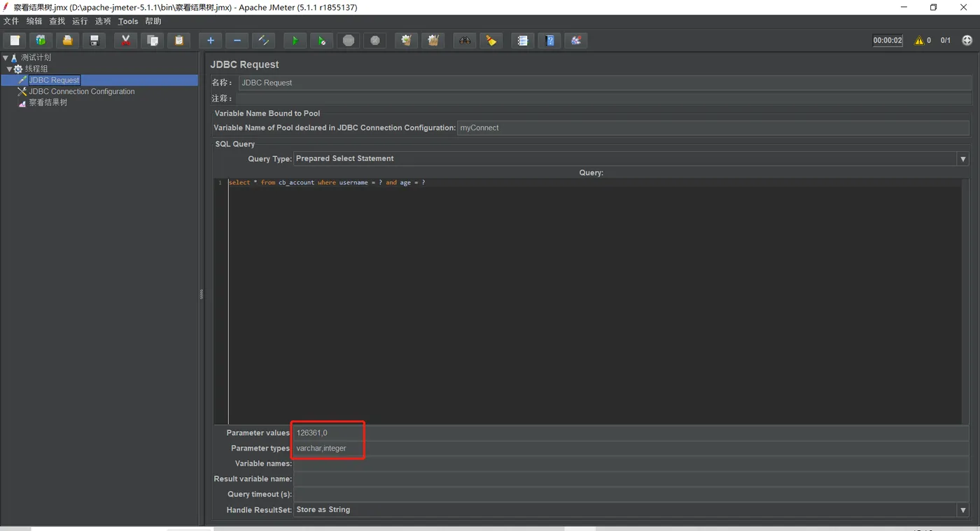Click the Clear results broom icon
The height and width of the screenshot is (531, 980).
[x=406, y=41]
